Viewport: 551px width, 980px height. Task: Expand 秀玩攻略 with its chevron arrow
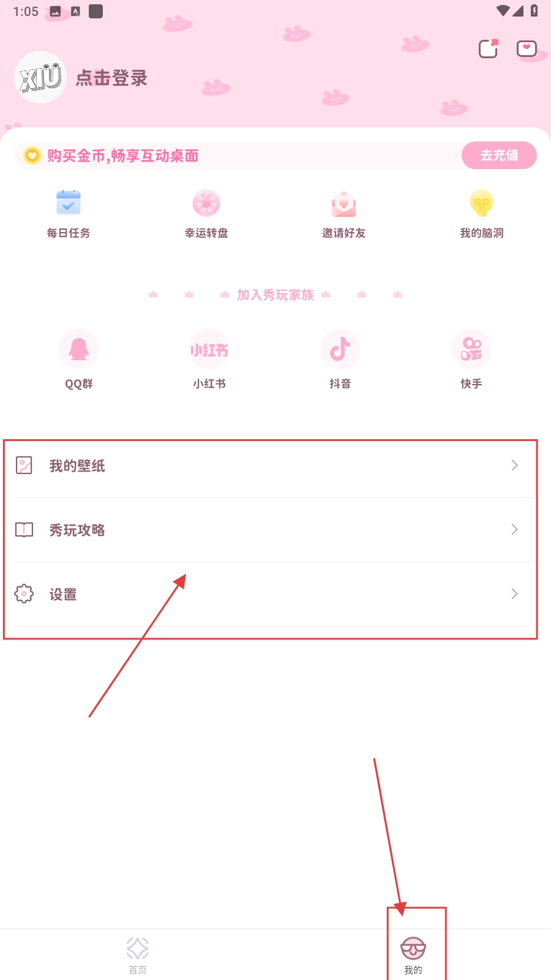514,530
